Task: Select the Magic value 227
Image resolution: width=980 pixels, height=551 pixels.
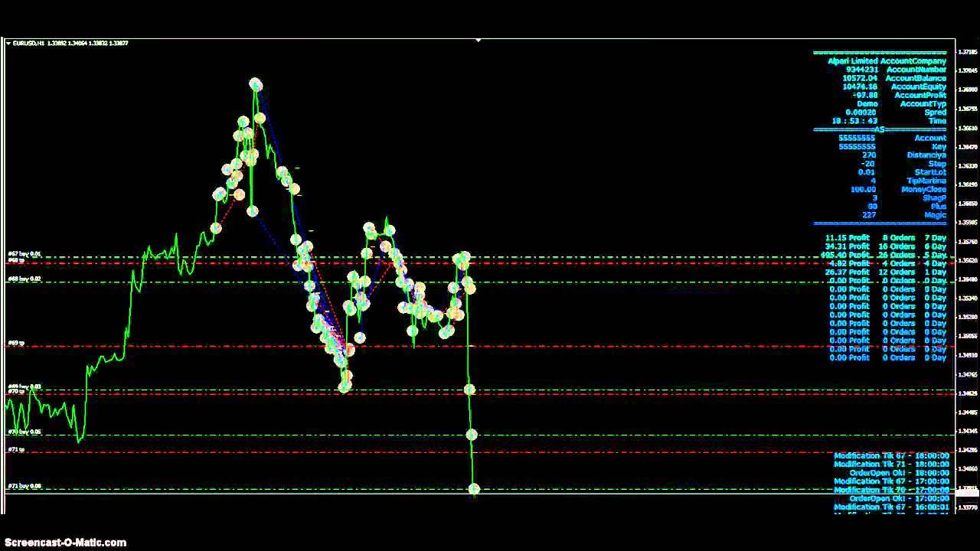Action: point(868,215)
